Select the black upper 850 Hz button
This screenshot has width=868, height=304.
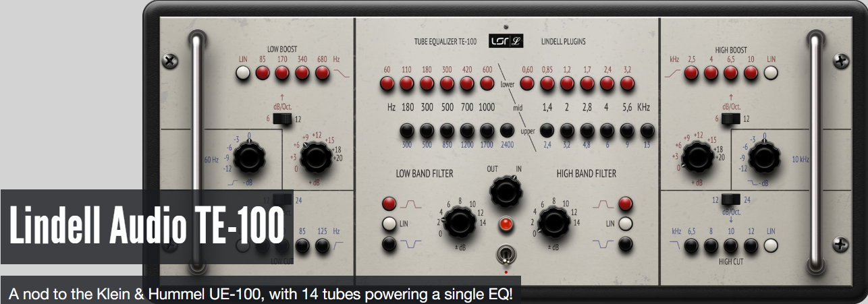click(x=447, y=131)
